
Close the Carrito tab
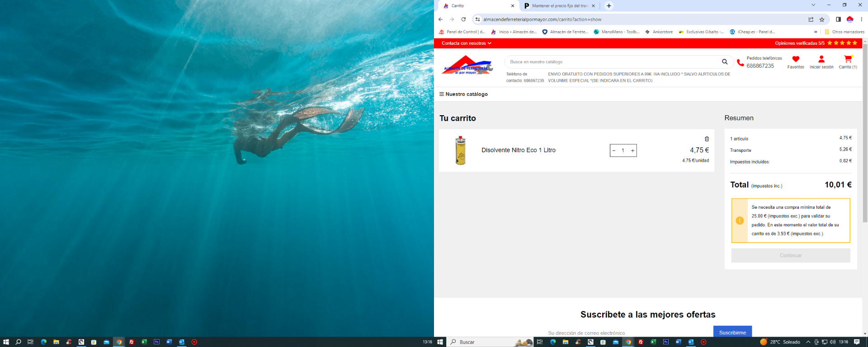513,6
